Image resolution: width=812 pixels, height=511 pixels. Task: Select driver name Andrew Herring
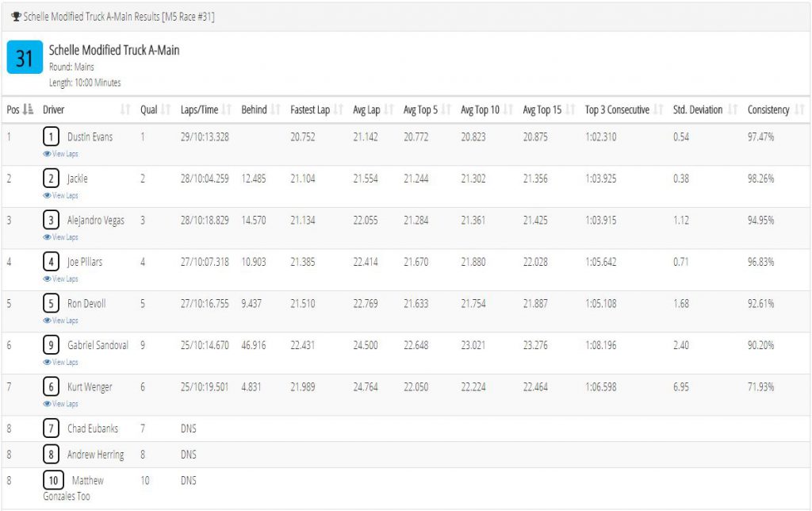coord(95,455)
